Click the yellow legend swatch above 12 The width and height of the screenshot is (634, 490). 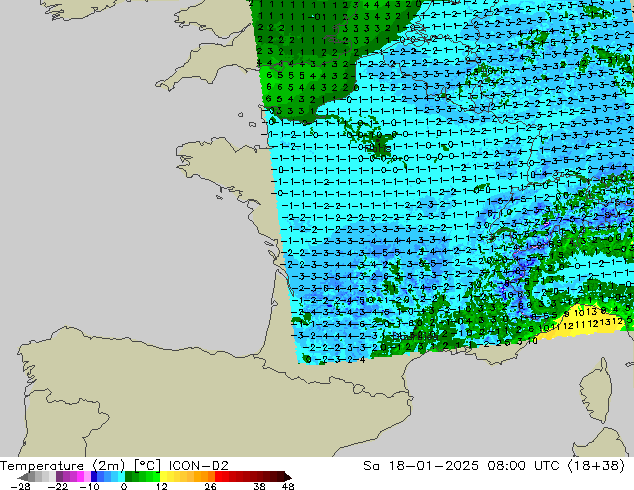[163, 476]
